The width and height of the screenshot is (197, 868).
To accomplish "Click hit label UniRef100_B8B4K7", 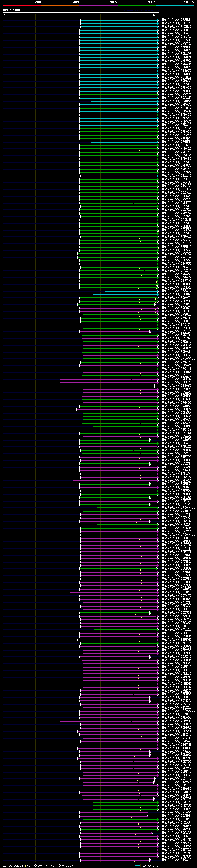I will pos(177,443).
